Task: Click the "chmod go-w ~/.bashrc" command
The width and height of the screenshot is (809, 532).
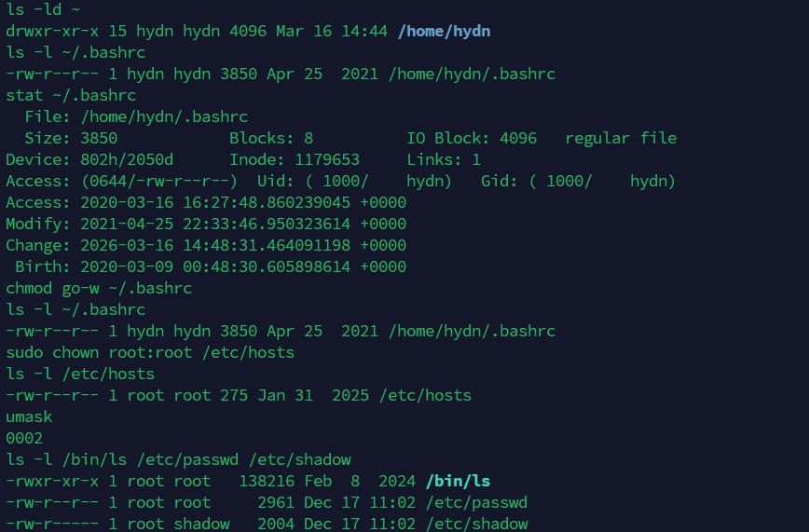Action: point(99,288)
